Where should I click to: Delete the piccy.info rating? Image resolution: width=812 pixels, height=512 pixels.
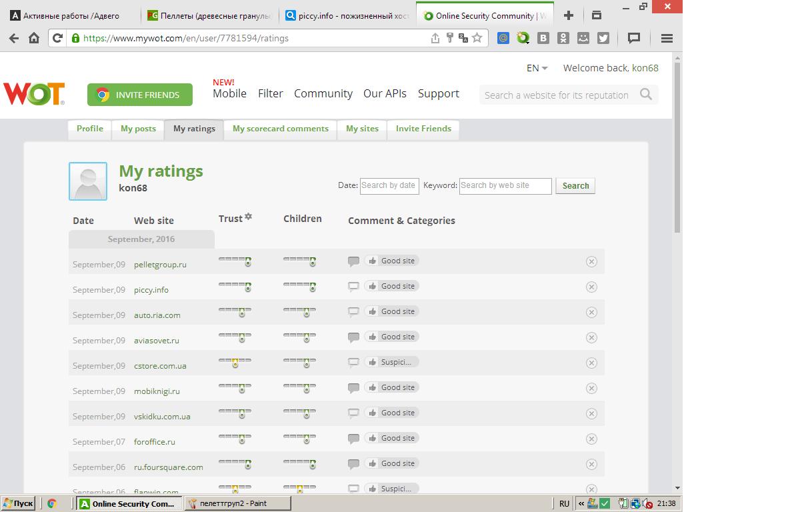click(591, 287)
